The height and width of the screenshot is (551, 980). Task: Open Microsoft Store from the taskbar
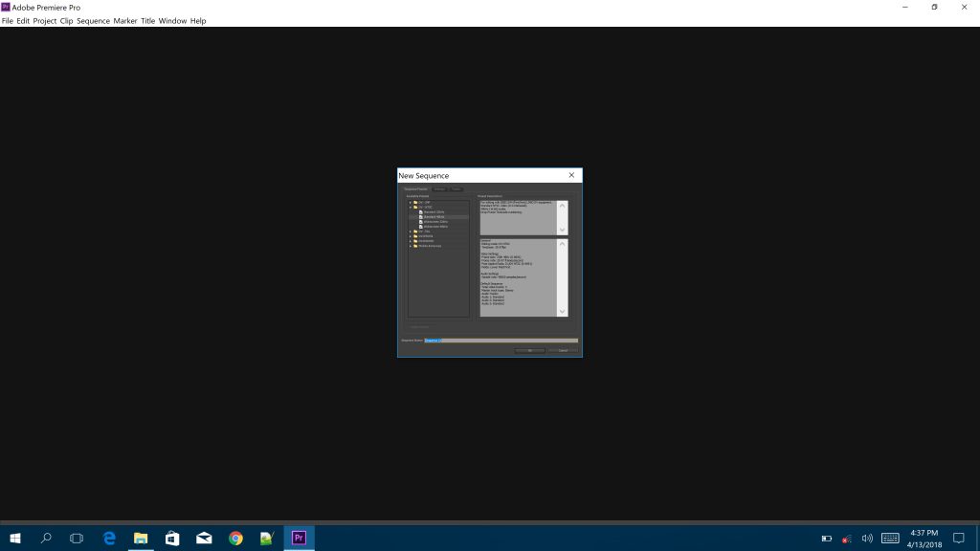[172, 538]
